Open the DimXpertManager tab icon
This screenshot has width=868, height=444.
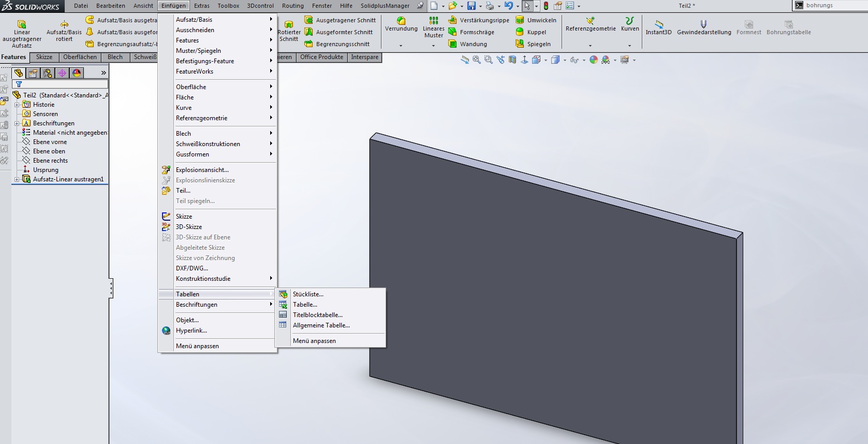[x=62, y=73]
